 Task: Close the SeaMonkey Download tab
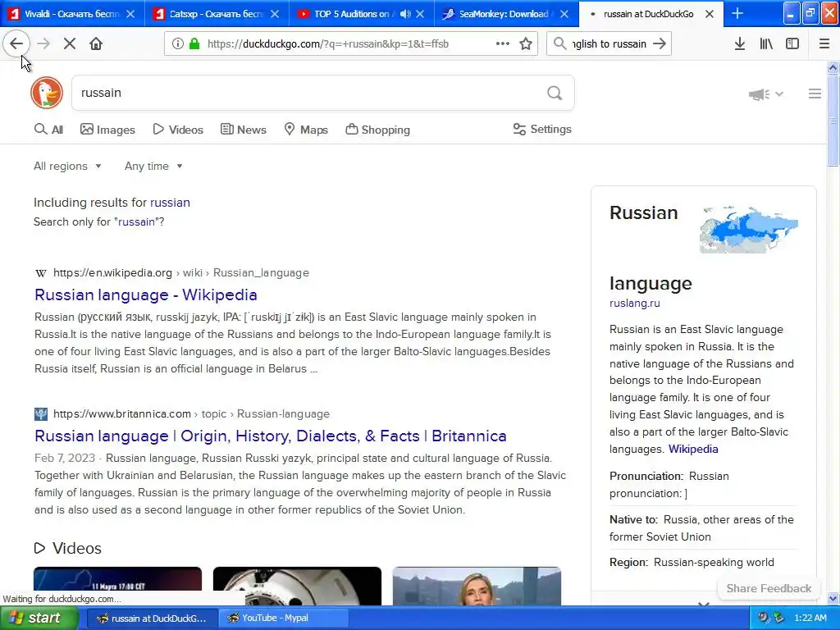pyautogui.click(x=564, y=14)
